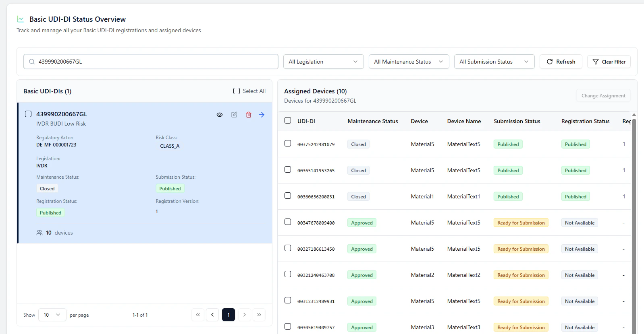Click the devices people icon on the card

[39, 233]
